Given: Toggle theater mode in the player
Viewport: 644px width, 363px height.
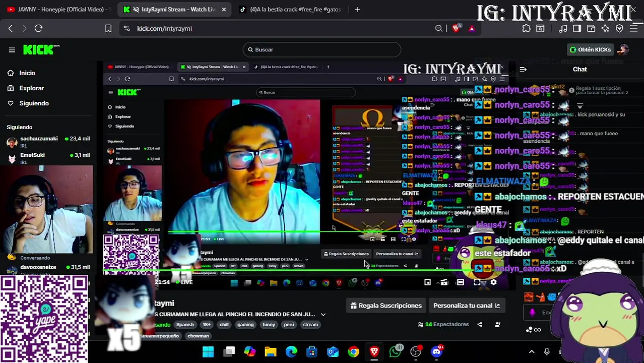Looking at the screenshot, I should coord(460,282).
